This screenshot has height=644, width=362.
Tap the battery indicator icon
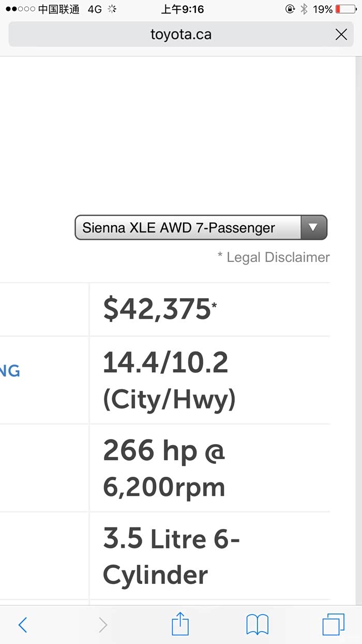coord(345,9)
